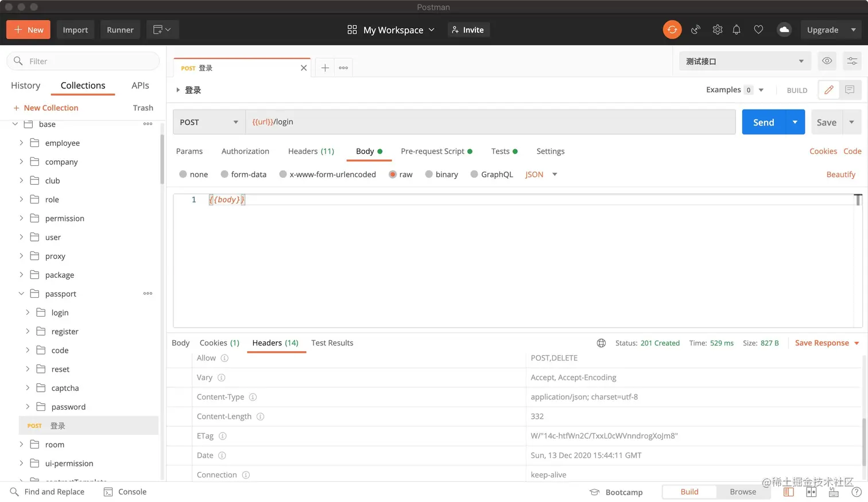Screen dimensions: 868x502
Task: Click the Beautify link
Action: coord(840,174)
